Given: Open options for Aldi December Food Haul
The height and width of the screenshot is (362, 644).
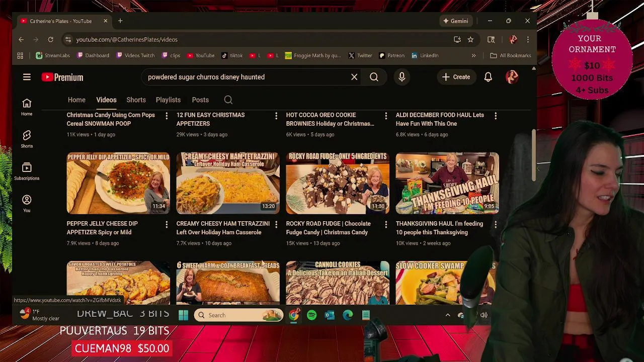Looking at the screenshot, I should [x=496, y=116].
